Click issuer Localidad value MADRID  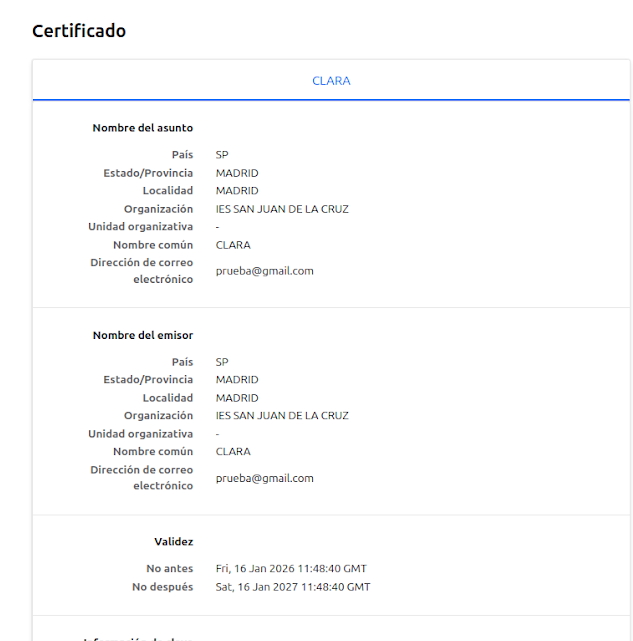[236, 398]
